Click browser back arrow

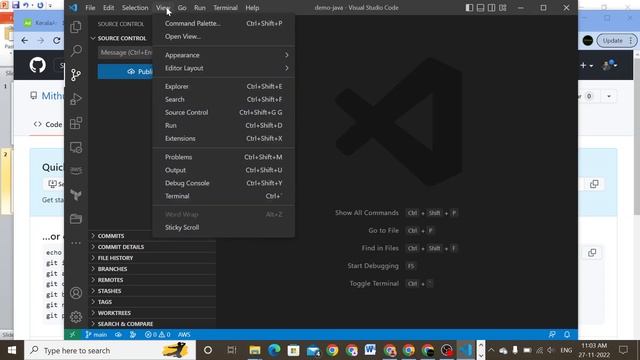24,40
